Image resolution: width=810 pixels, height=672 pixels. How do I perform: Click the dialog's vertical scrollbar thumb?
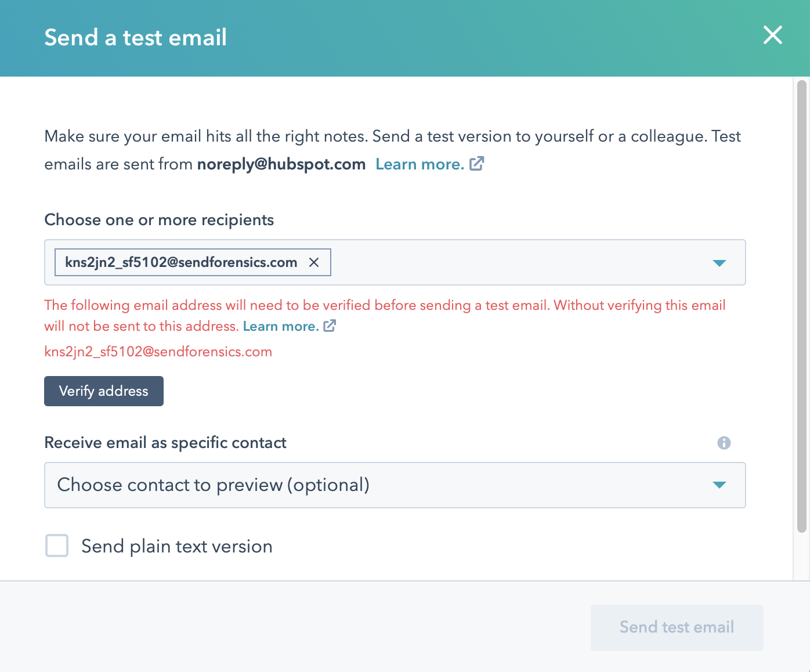coord(802,306)
